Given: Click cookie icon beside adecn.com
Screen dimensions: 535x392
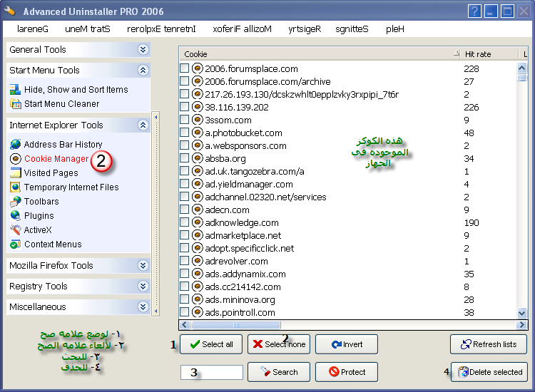Looking at the screenshot, I should [x=197, y=210].
